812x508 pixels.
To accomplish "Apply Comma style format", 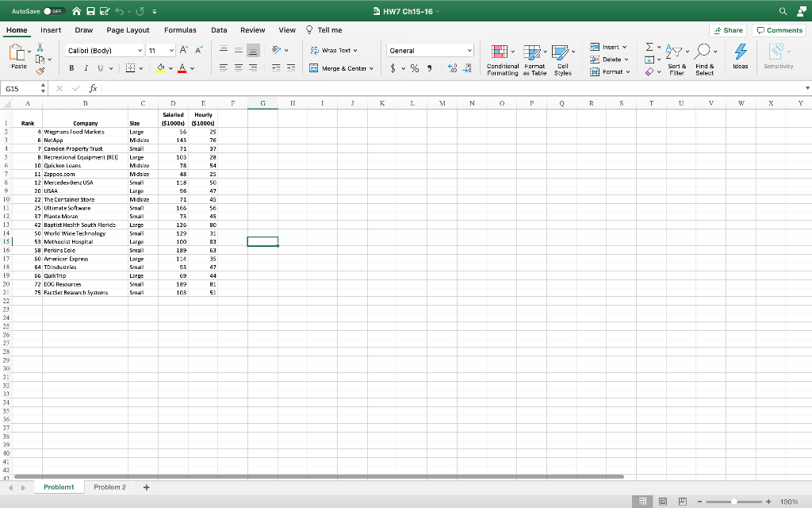I will 429,68.
